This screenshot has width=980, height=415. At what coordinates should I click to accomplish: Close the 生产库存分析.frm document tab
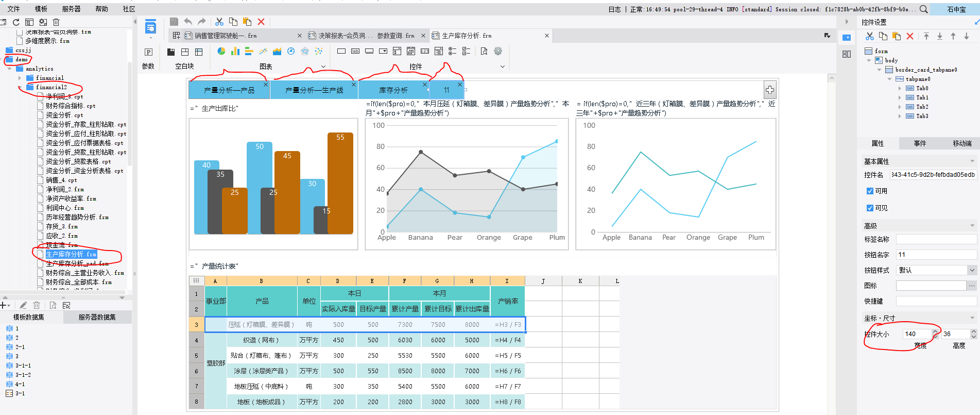pos(547,36)
